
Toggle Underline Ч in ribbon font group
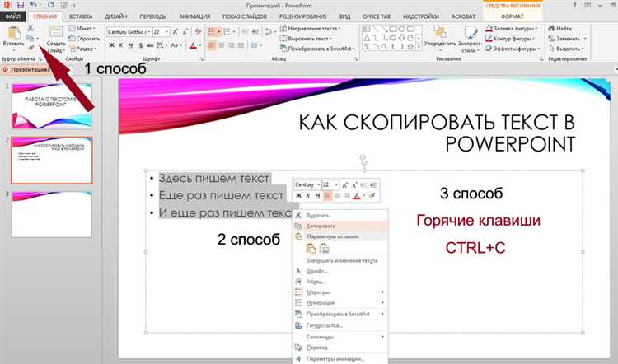[131, 45]
